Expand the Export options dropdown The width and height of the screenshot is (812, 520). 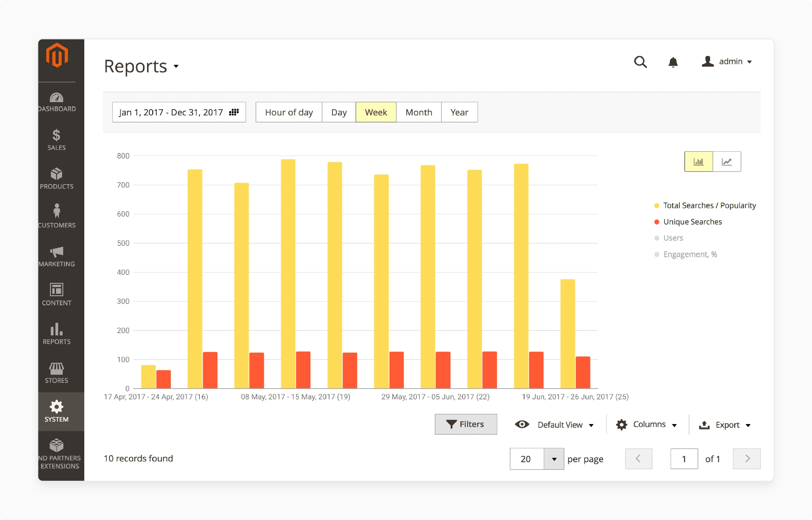coord(726,425)
